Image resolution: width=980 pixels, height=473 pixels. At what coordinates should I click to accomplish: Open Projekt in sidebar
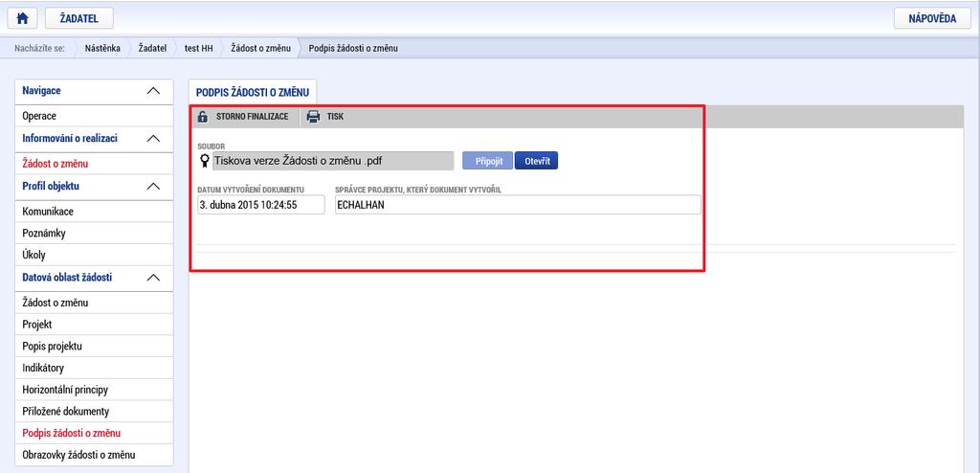click(94, 325)
